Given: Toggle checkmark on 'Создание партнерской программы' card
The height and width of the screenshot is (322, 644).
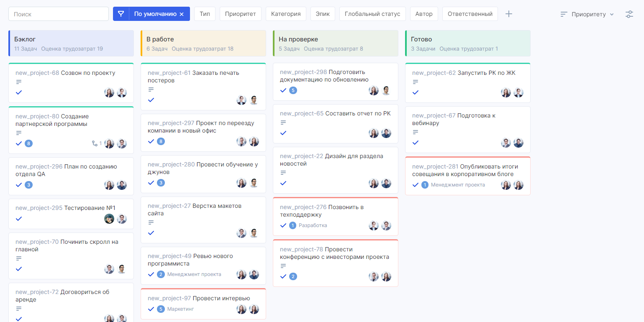Looking at the screenshot, I should (19, 143).
